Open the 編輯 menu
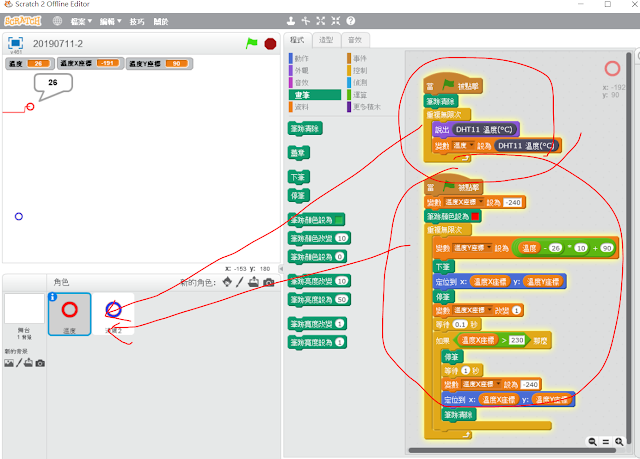Image resolution: width=640 pixels, height=459 pixels. point(111,21)
